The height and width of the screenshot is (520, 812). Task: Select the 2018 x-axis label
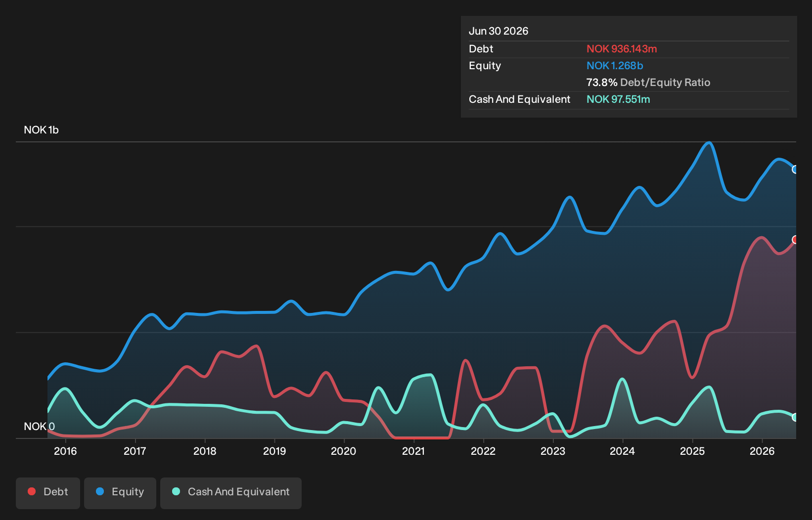coord(205,451)
